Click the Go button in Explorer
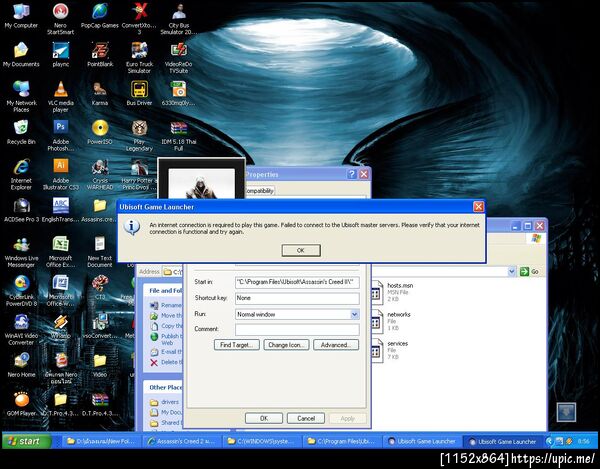 coord(530,272)
